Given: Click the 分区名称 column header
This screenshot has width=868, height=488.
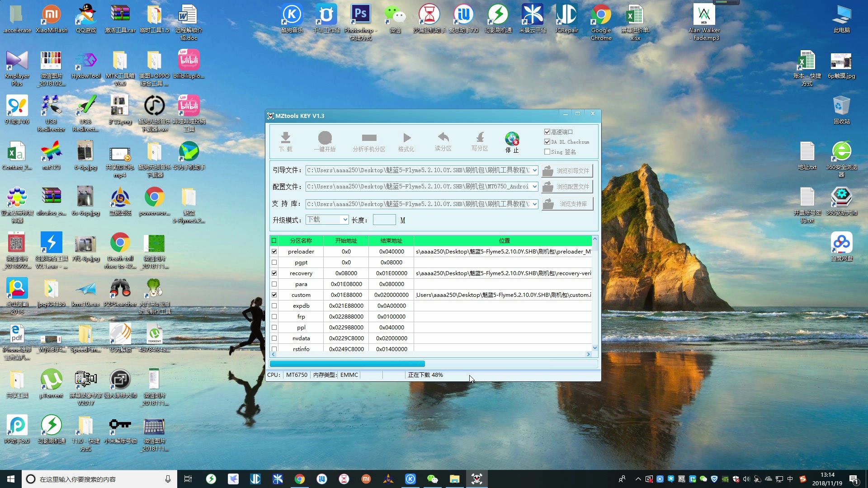Looking at the screenshot, I should (x=301, y=241).
